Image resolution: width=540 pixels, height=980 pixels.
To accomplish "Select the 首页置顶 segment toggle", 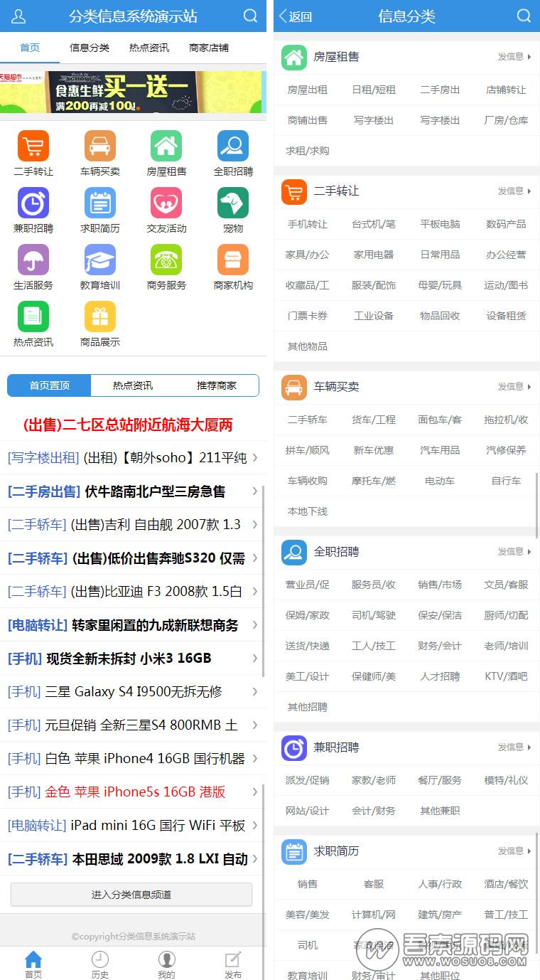I will 49,385.
